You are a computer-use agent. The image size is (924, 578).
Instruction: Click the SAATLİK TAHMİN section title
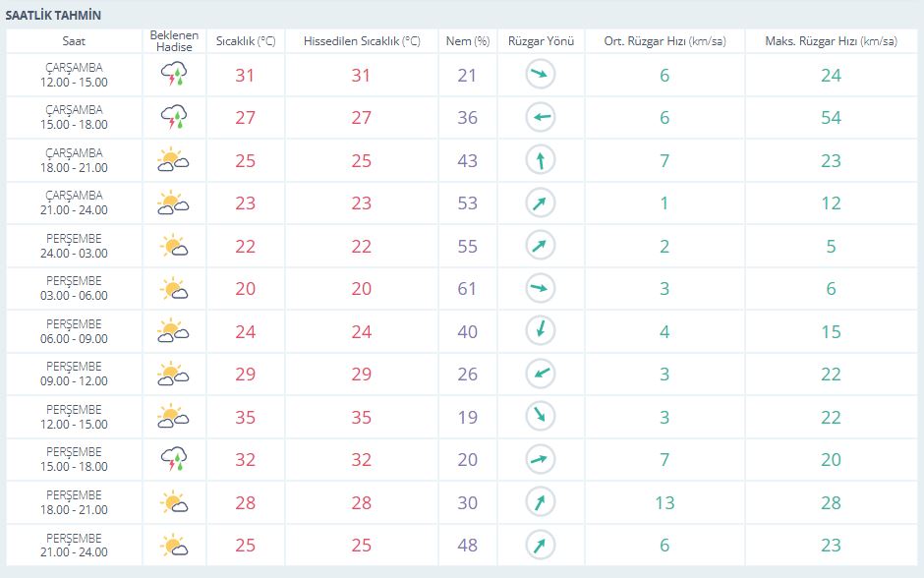pyautogui.click(x=54, y=16)
